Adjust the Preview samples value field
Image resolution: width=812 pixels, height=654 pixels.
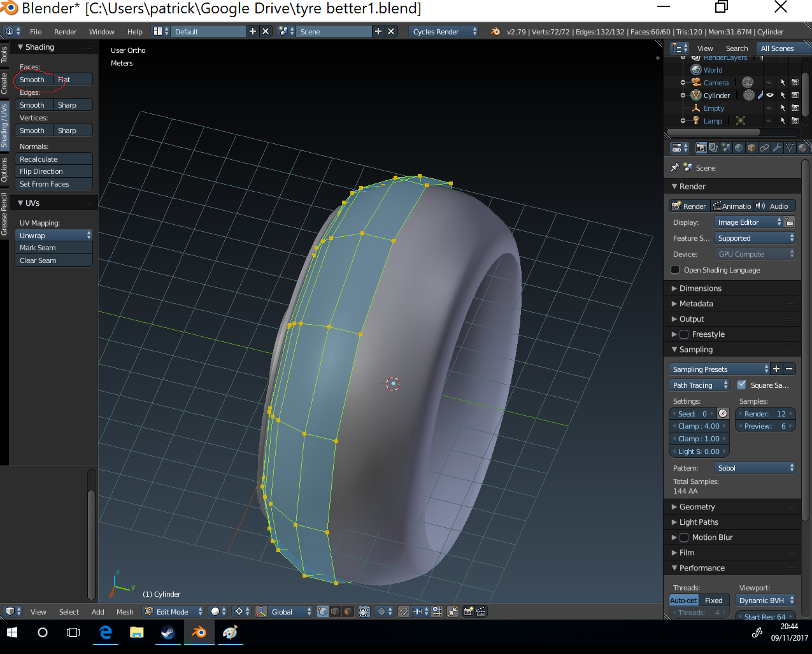point(766,426)
